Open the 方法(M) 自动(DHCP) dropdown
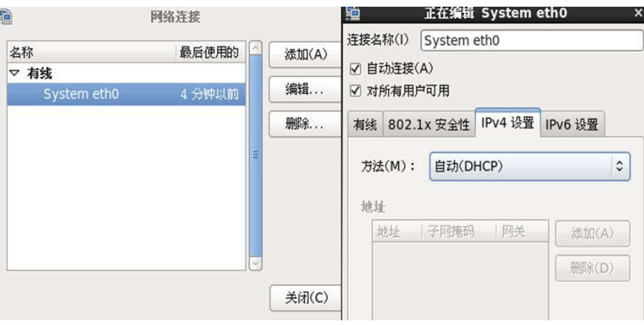This screenshot has width=644, height=325. 529,166
